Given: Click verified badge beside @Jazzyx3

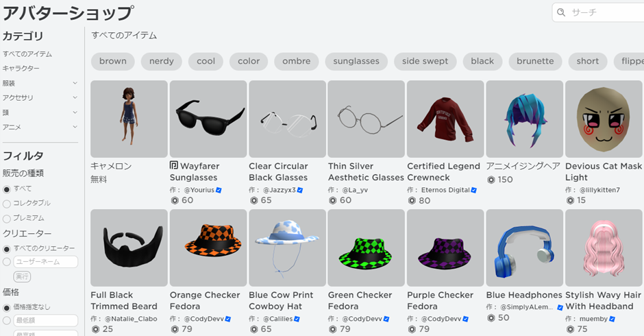Looking at the screenshot, I should (300, 190).
